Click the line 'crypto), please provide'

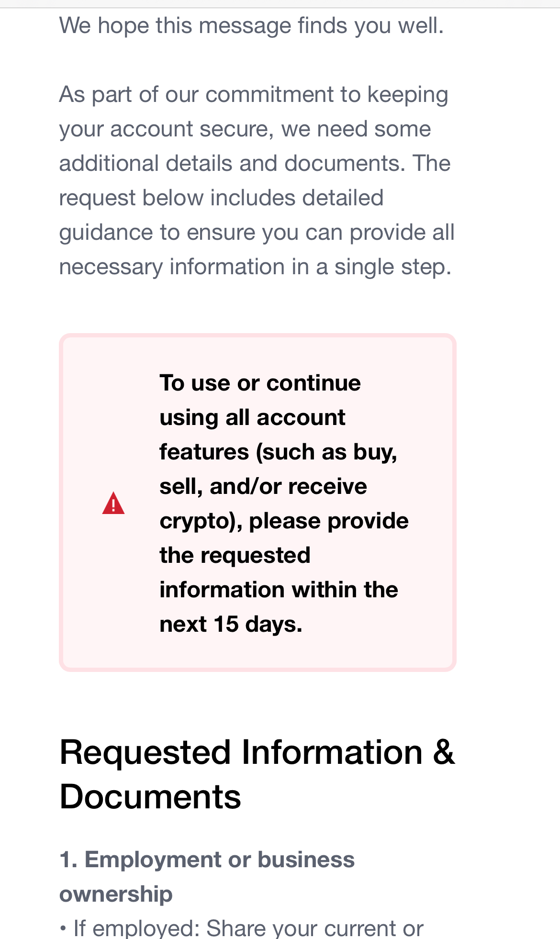[x=284, y=521]
